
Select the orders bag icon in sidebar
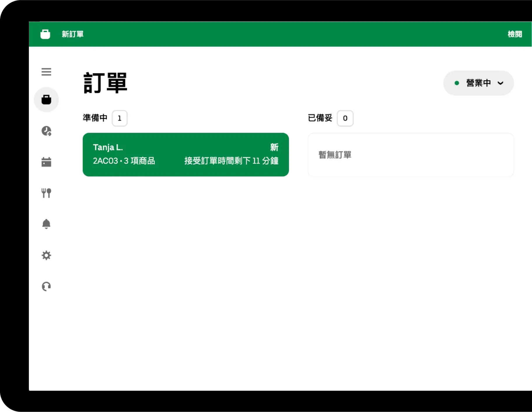tap(46, 100)
